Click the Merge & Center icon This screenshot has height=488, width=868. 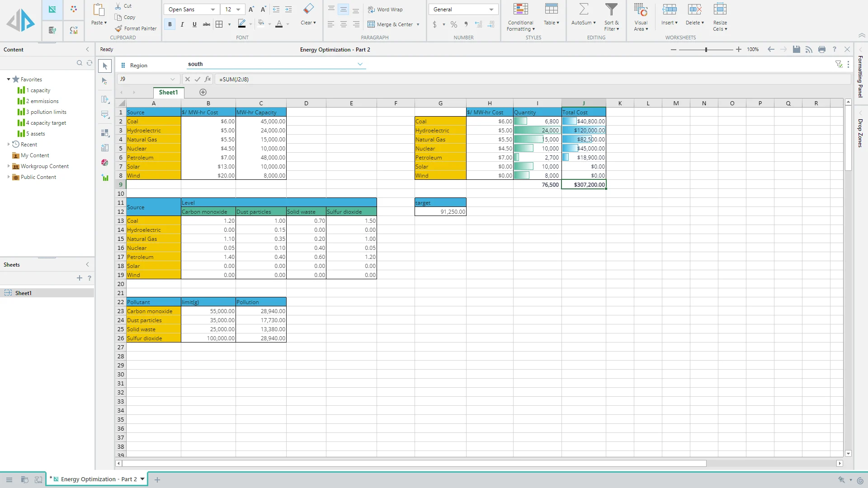point(371,24)
